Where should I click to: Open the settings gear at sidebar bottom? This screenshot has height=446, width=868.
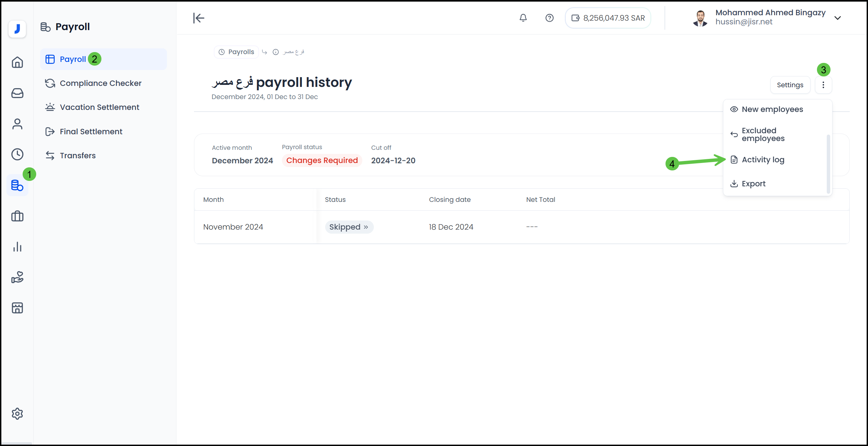17,414
